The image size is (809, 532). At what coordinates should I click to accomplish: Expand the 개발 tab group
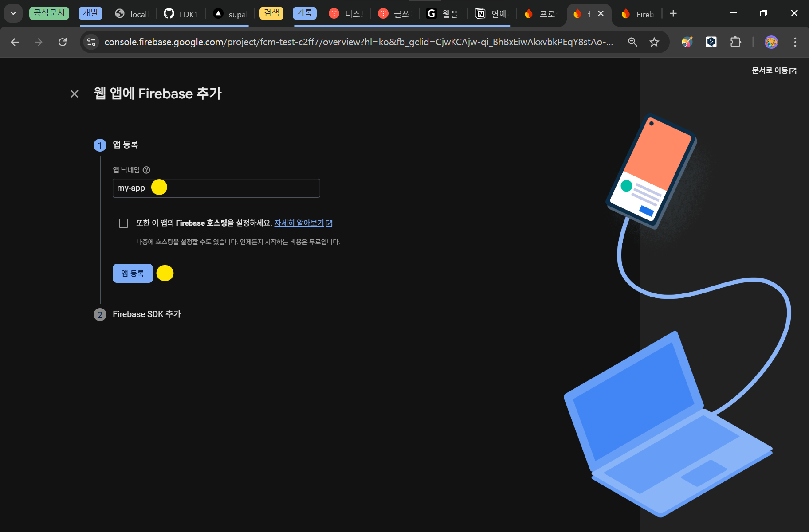pyautogui.click(x=90, y=13)
